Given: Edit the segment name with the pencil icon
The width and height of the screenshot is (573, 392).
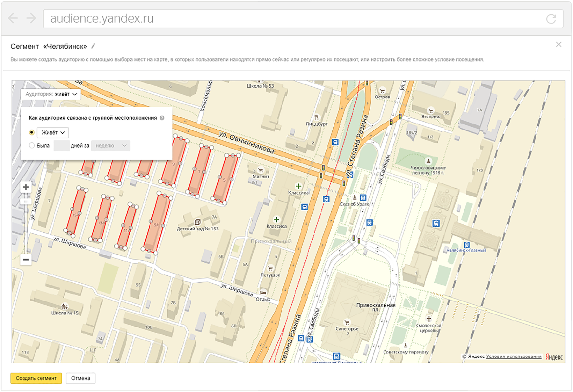Looking at the screenshot, I should (x=93, y=46).
